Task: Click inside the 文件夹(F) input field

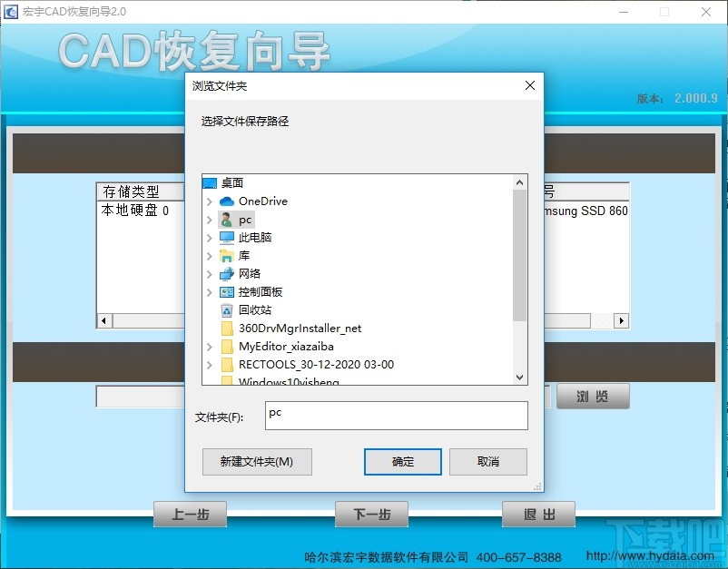Action: 396,416
